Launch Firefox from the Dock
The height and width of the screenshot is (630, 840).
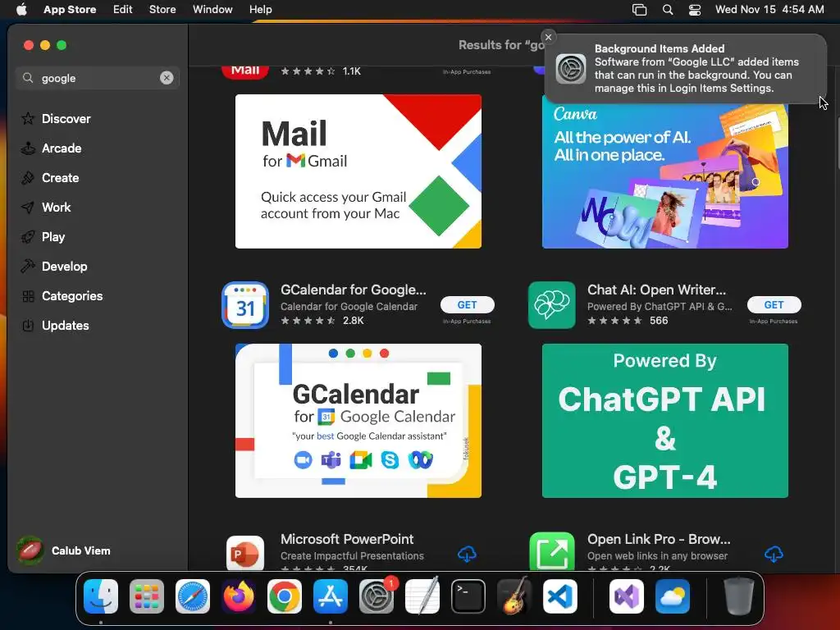pyautogui.click(x=239, y=596)
